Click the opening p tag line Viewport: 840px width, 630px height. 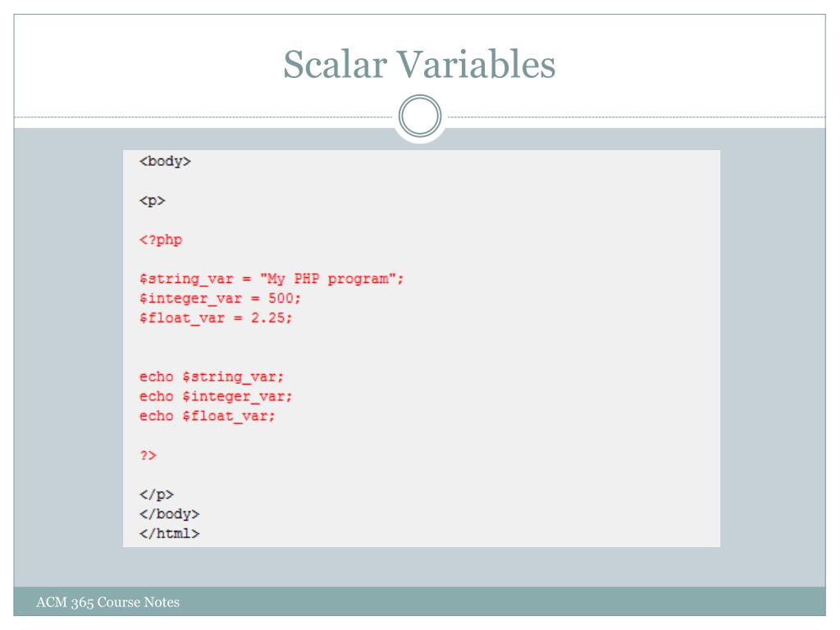pyautogui.click(x=152, y=201)
